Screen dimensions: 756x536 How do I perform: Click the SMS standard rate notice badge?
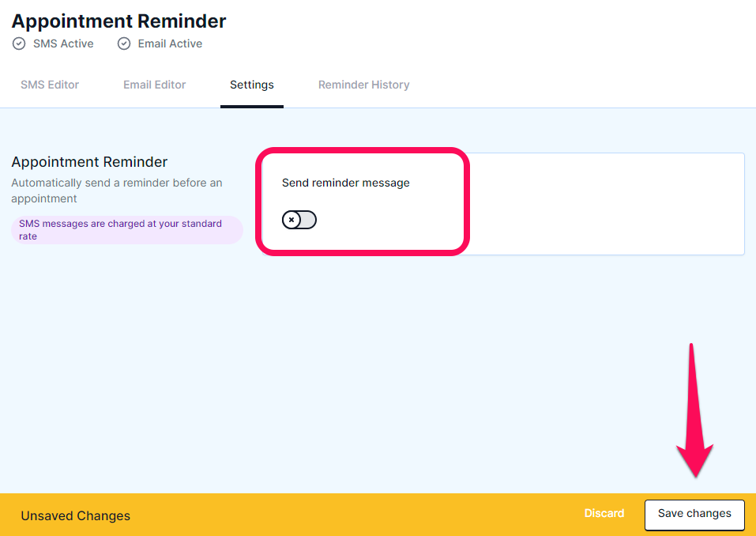pos(127,230)
